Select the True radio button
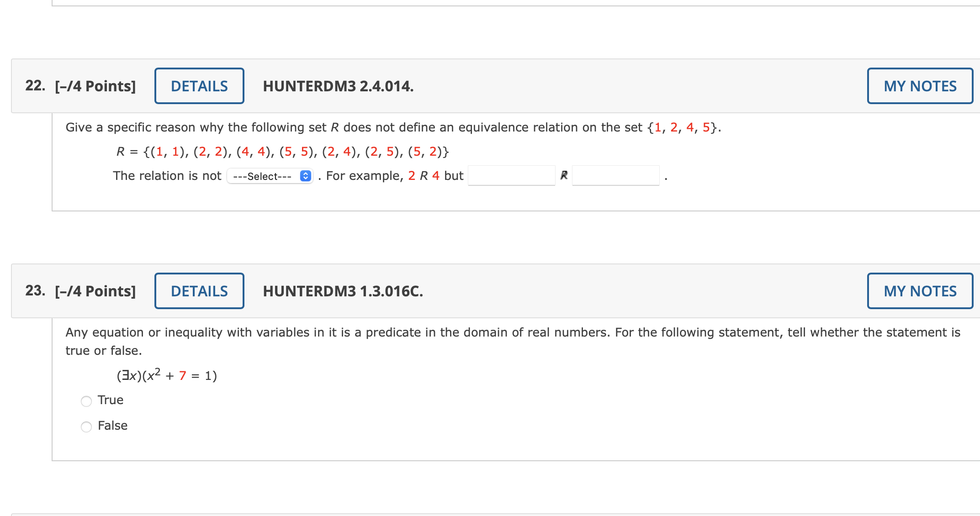Image resolution: width=980 pixels, height=516 pixels. click(86, 401)
